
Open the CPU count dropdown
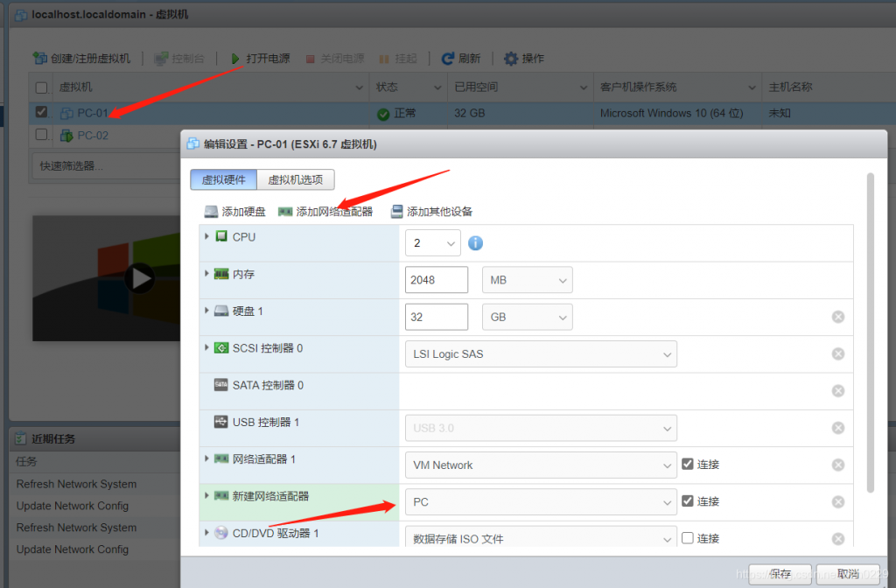tap(433, 243)
